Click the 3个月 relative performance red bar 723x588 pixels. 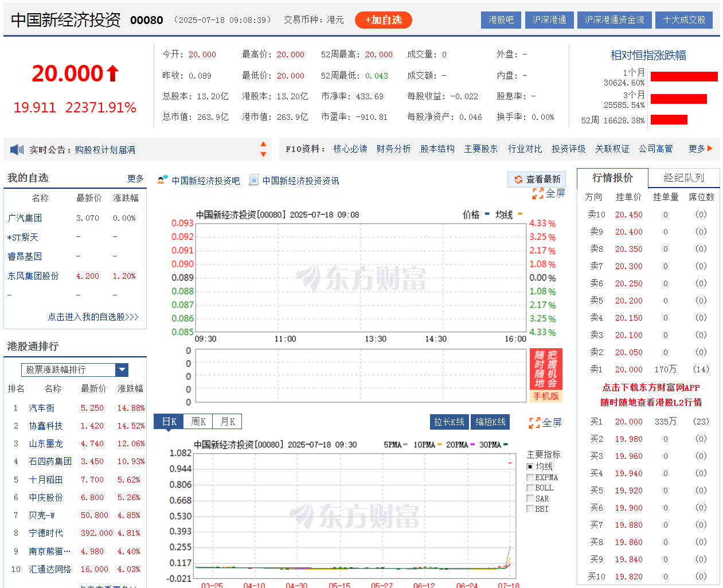679,99
